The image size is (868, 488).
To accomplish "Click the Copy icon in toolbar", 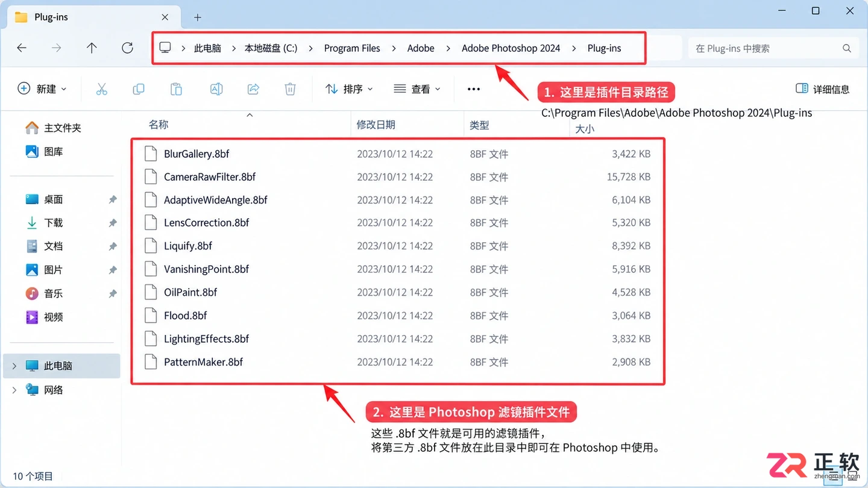I will click(x=139, y=89).
